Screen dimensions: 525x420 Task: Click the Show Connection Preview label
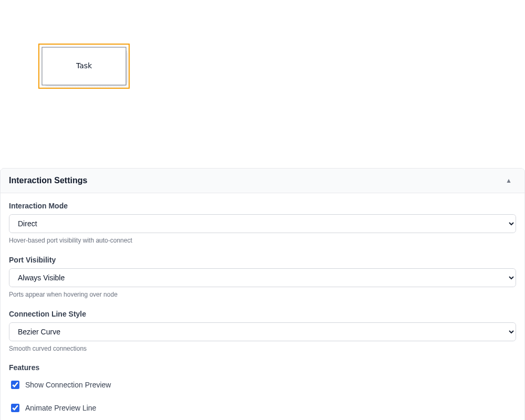pos(68,385)
